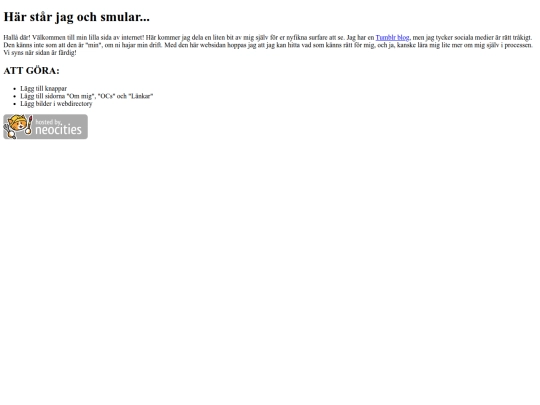This screenshot has width=540, height=405.
Task: Click the bullet before "Lägg bilder i webdirectory"
Action: (14, 104)
